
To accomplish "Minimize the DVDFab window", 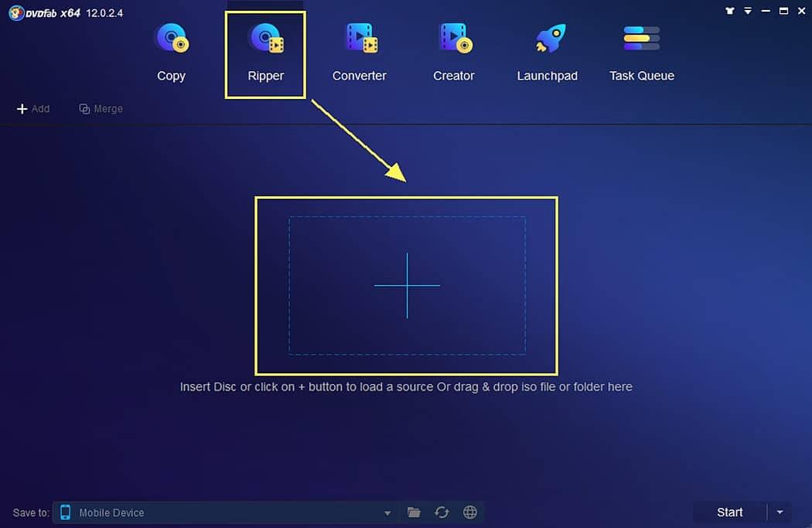I will pyautogui.click(x=766, y=12).
